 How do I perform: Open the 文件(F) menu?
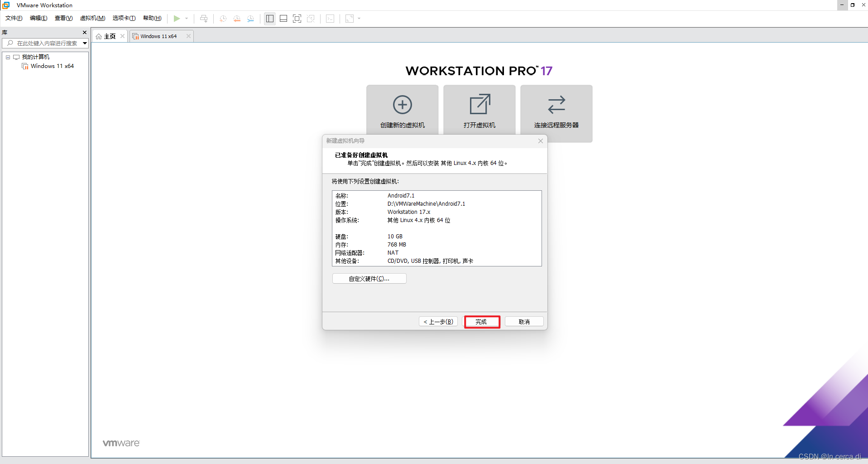pos(14,18)
